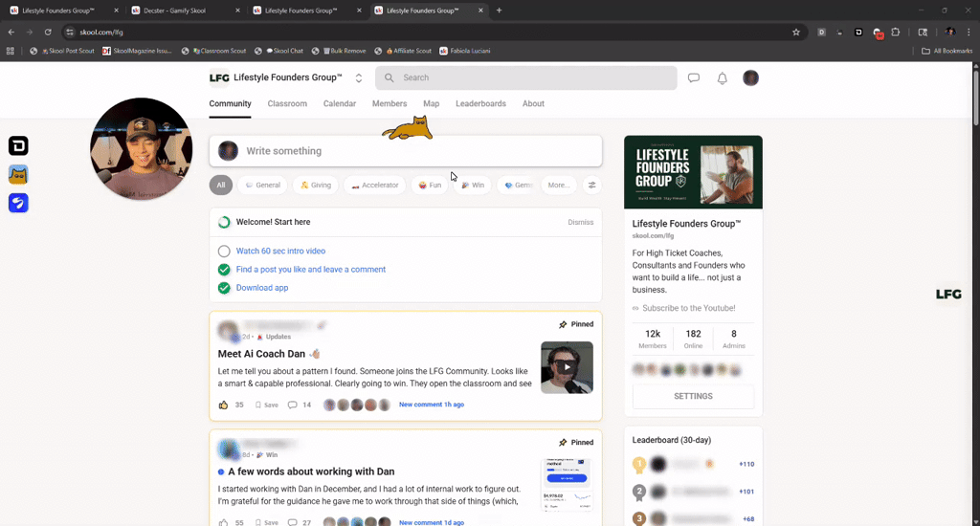Open the chat messages icon
This screenshot has height=526, width=980.
click(x=693, y=78)
